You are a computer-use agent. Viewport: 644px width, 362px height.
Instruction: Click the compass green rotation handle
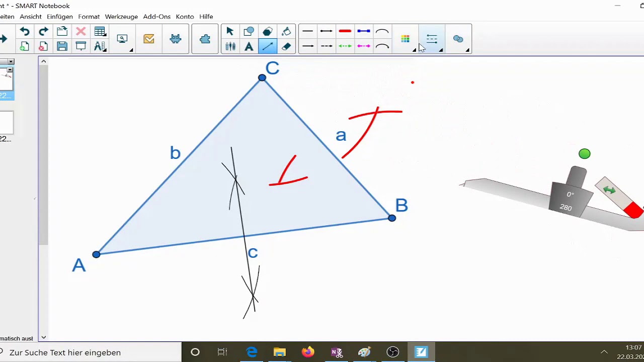tap(584, 154)
